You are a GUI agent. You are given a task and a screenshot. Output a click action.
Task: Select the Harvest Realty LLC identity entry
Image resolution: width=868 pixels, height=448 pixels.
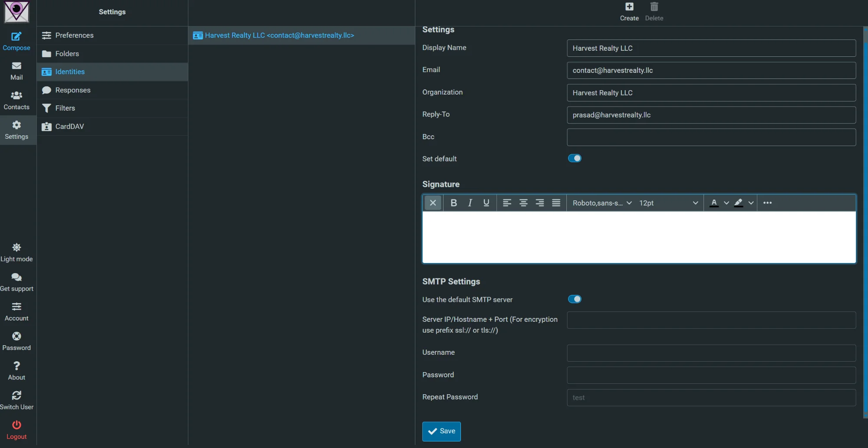(279, 35)
